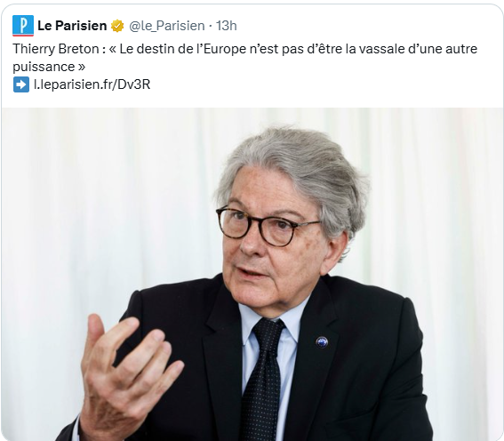Click the gray hair in the photo
504x441 pixels.
point(296,171)
